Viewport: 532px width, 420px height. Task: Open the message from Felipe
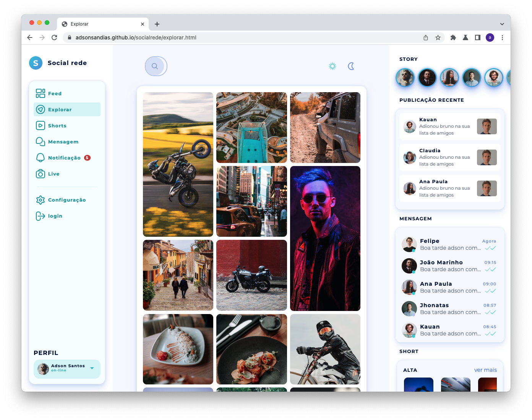click(x=450, y=244)
